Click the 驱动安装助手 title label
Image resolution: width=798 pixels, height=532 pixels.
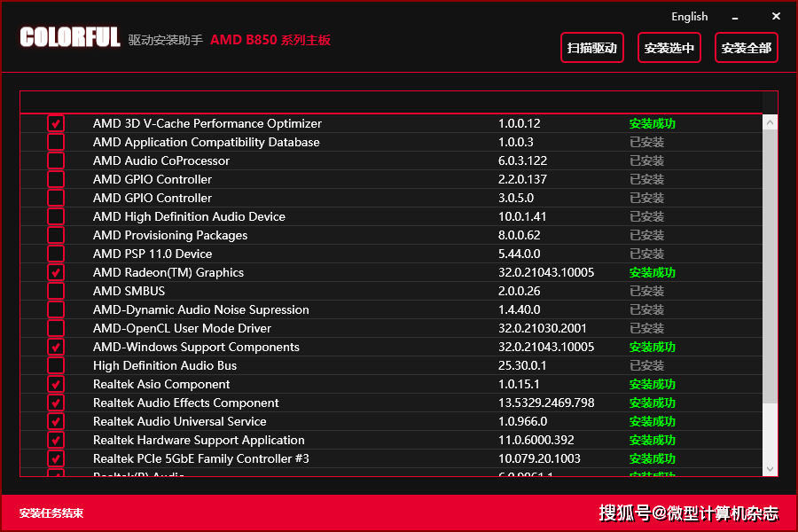coord(166,40)
